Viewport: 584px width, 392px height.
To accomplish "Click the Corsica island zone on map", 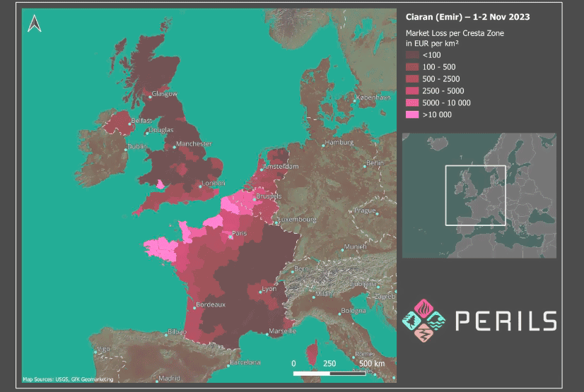I will [x=312, y=353].
